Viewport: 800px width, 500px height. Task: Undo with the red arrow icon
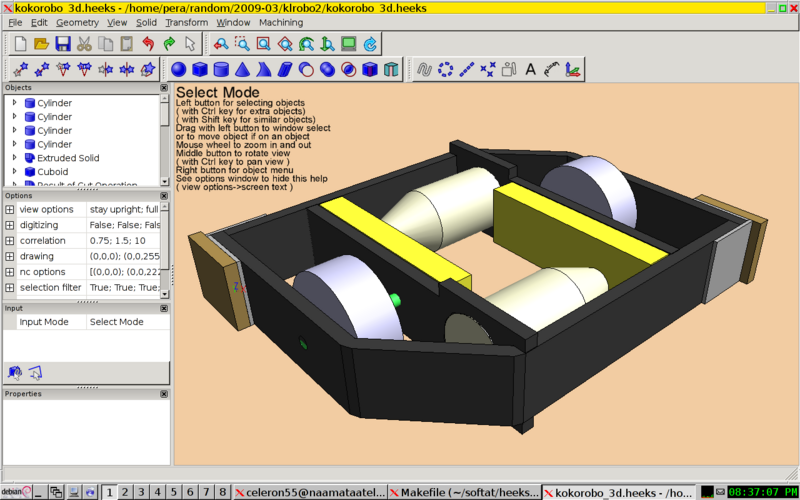pos(148,44)
